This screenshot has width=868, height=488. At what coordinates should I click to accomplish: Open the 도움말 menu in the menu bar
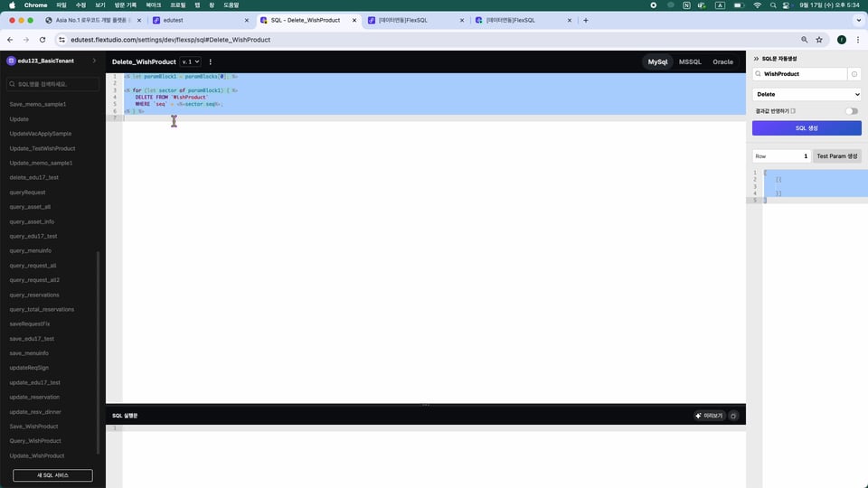tap(231, 5)
